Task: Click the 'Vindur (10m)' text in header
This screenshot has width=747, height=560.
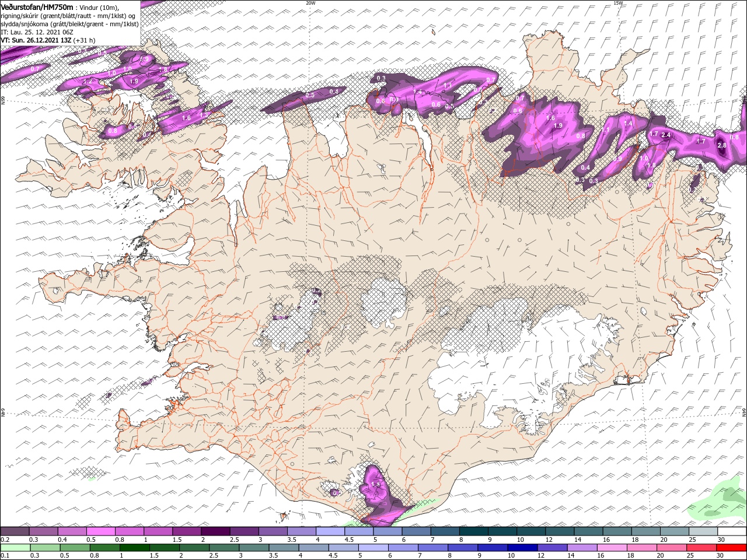Action: pos(99,7)
